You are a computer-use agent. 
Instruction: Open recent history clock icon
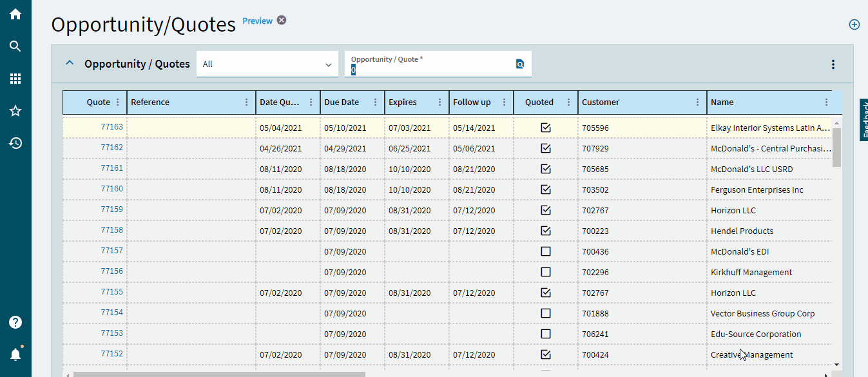click(15, 143)
